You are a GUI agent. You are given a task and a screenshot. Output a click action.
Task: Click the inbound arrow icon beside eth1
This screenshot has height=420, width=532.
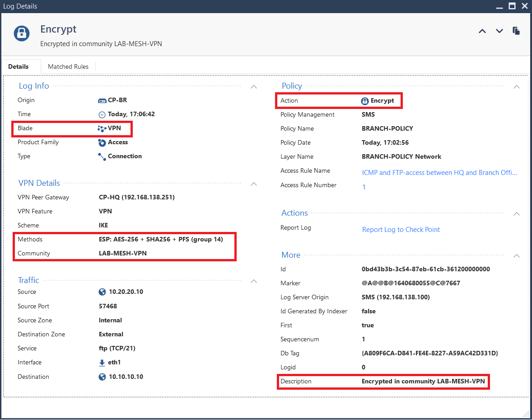pyautogui.click(x=102, y=363)
